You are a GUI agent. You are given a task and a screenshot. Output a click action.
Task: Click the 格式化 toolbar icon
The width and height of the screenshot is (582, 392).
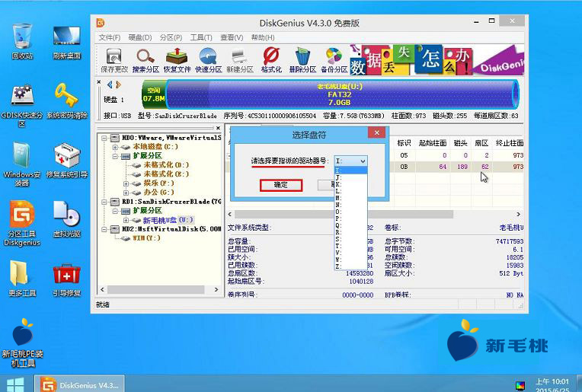click(x=271, y=60)
